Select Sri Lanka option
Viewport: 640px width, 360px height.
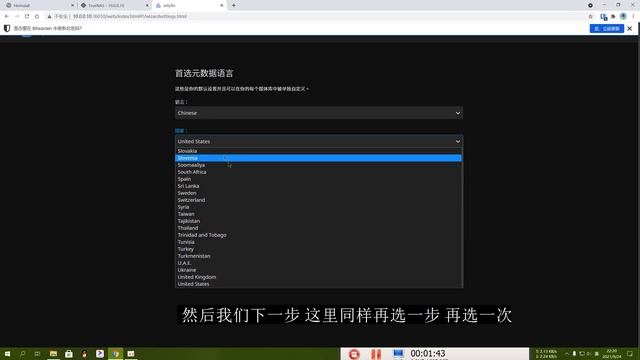[318, 186]
